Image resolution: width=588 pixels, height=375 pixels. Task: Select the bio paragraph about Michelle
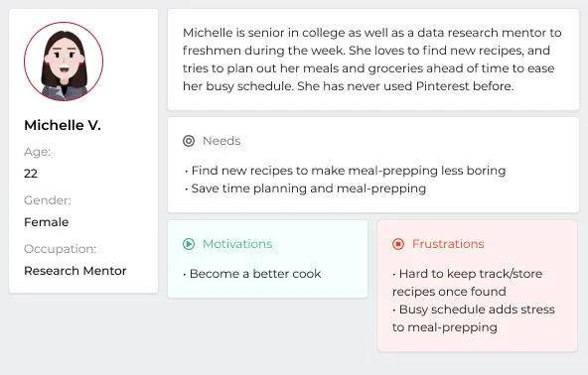pyautogui.click(x=372, y=60)
